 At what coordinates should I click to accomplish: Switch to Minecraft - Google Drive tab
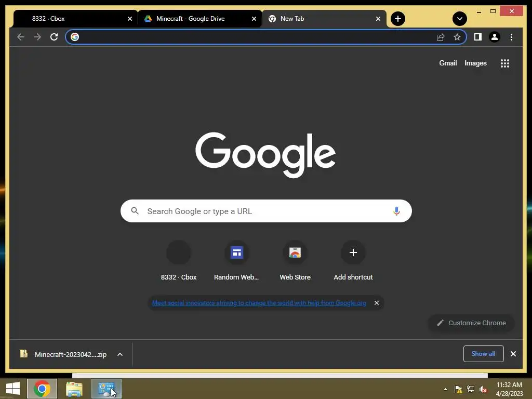[199, 19]
